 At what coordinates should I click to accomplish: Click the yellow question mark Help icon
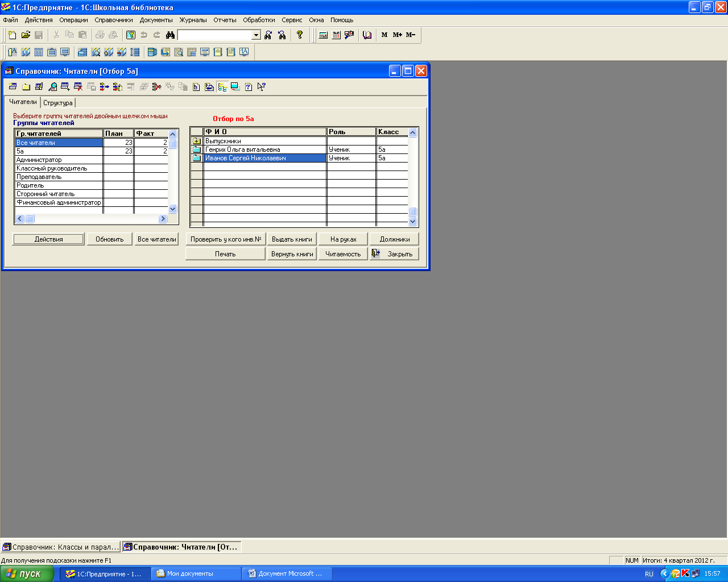(300, 35)
